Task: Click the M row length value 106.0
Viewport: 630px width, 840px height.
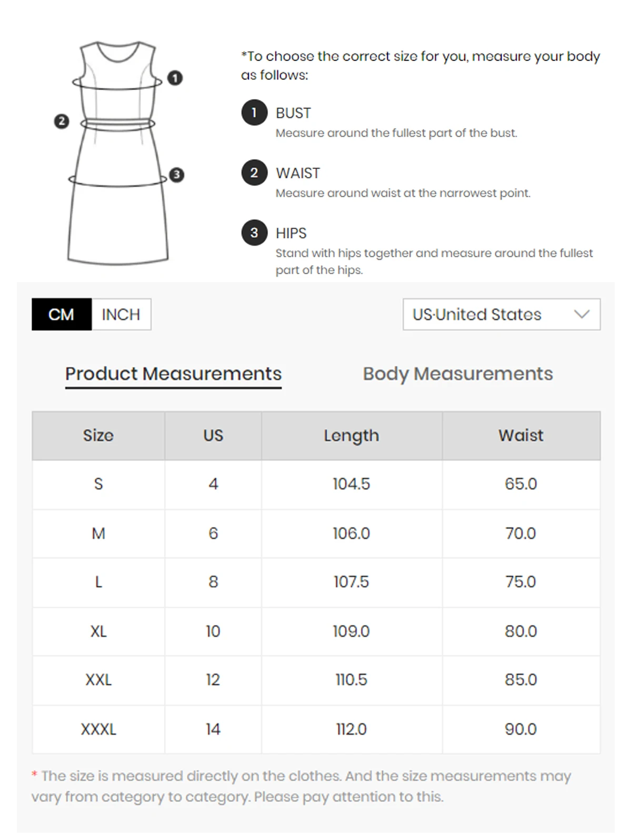Action: tap(351, 534)
